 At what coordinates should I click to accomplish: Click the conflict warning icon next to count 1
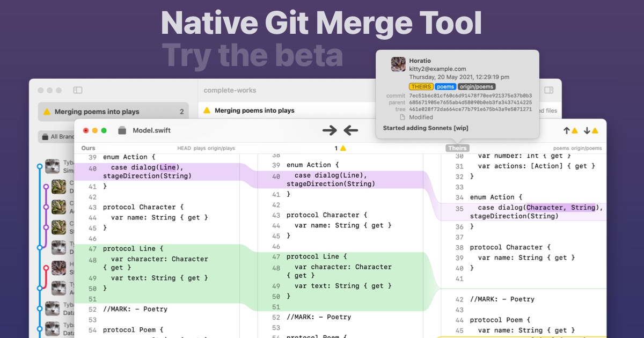click(343, 148)
